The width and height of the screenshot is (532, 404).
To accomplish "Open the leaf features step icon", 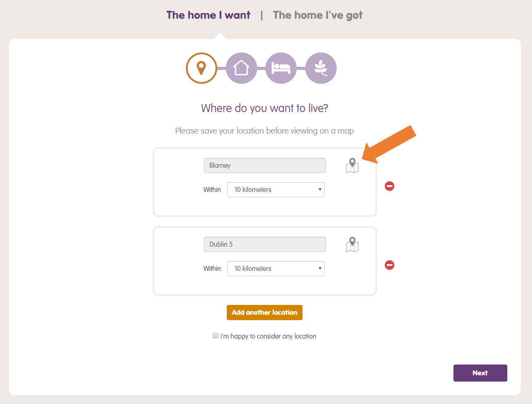I will tap(321, 68).
